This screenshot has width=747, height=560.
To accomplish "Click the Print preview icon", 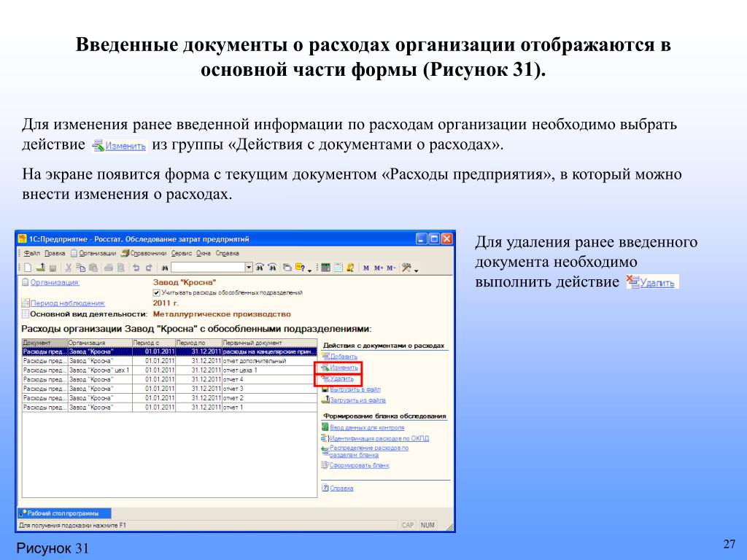I will (120, 268).
